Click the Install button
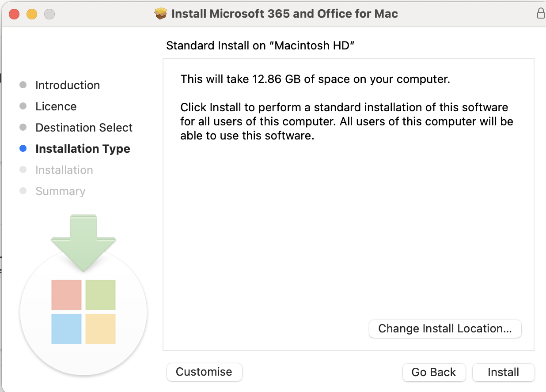 pyautogui.click(x=503, y=372)
